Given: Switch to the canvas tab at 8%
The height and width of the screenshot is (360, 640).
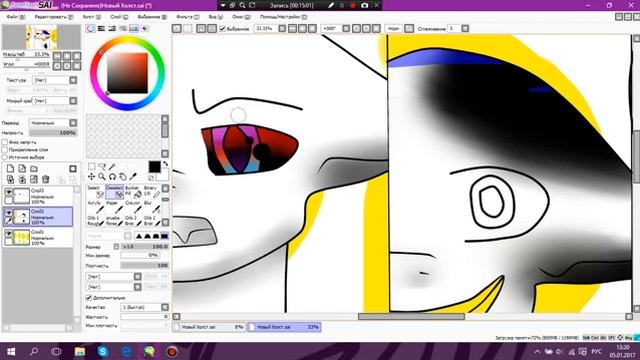Looking at the screenshot, I should click(209, 327).
